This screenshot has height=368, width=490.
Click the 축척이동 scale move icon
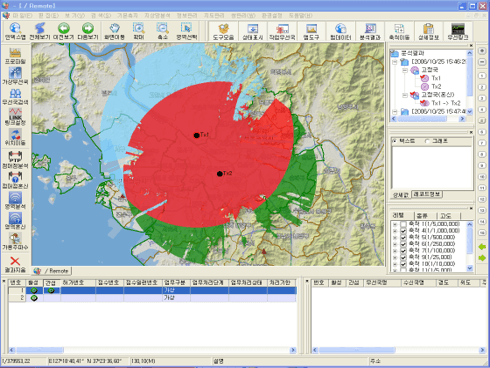coord(399,32)
